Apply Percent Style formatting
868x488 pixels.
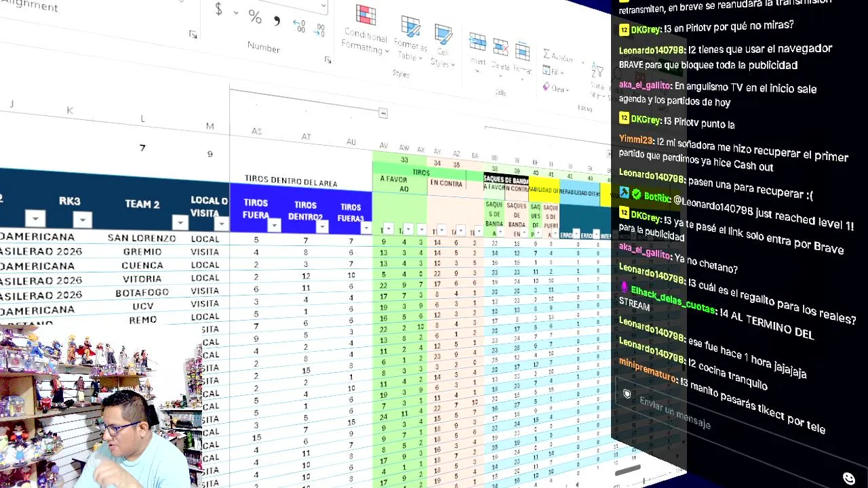pos(255,16)
